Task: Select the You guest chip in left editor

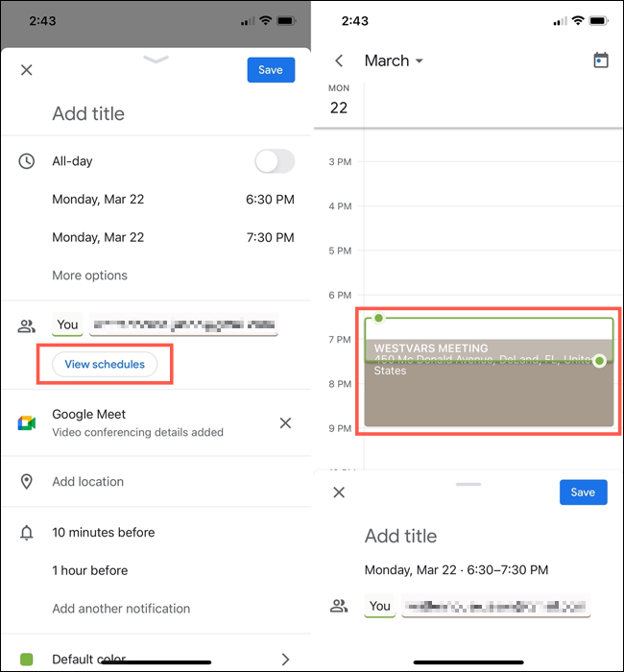Action: tap(67, 324)
